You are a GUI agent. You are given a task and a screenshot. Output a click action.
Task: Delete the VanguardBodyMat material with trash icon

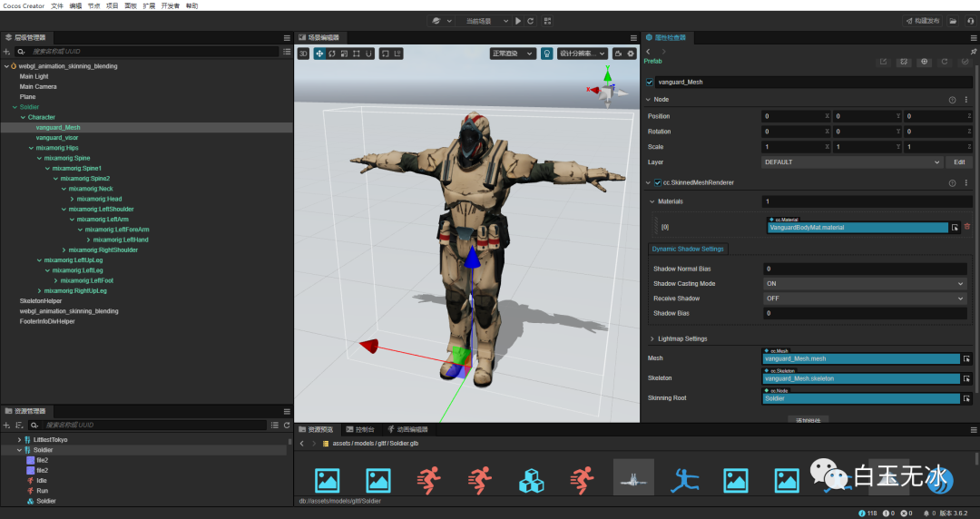(x=966, y=227)
